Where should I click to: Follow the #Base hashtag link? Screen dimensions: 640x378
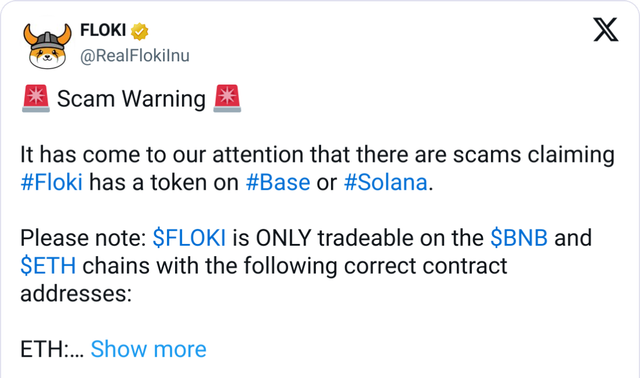278,182
